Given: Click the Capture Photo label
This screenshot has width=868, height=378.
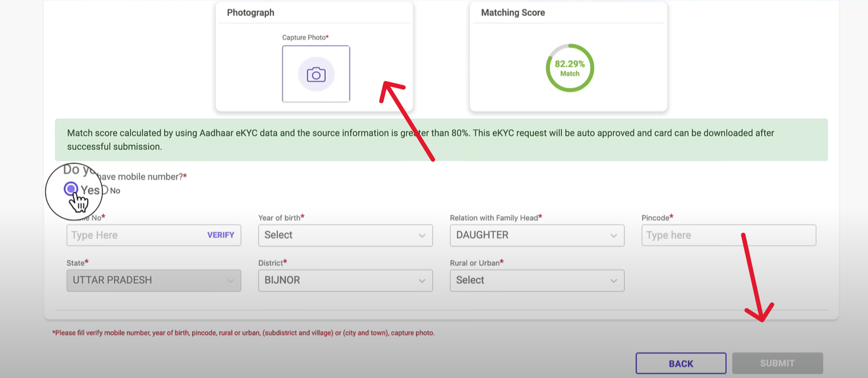Looking at the screenshot, I should click(x=305, y=37).
